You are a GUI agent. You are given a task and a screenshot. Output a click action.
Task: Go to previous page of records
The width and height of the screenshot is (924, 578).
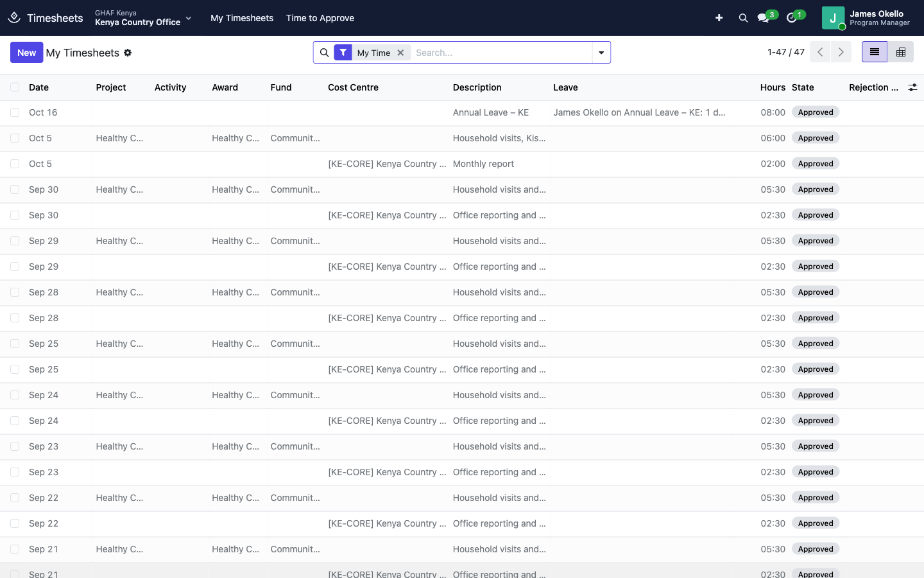tap(820, 52)
